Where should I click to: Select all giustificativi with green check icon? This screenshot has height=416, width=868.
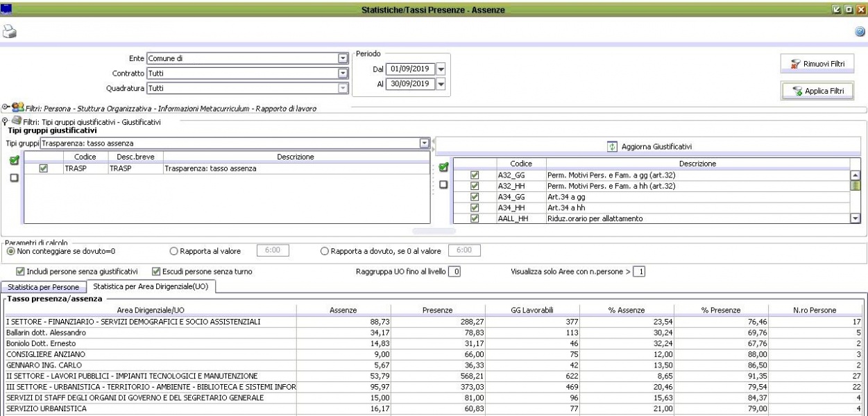click(x=443, y=167)
